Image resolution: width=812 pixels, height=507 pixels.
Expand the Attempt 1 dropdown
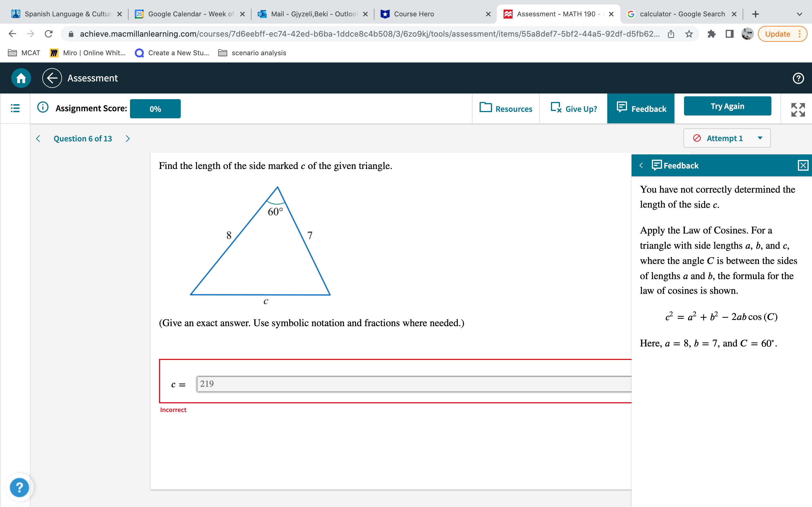[727, 138]
